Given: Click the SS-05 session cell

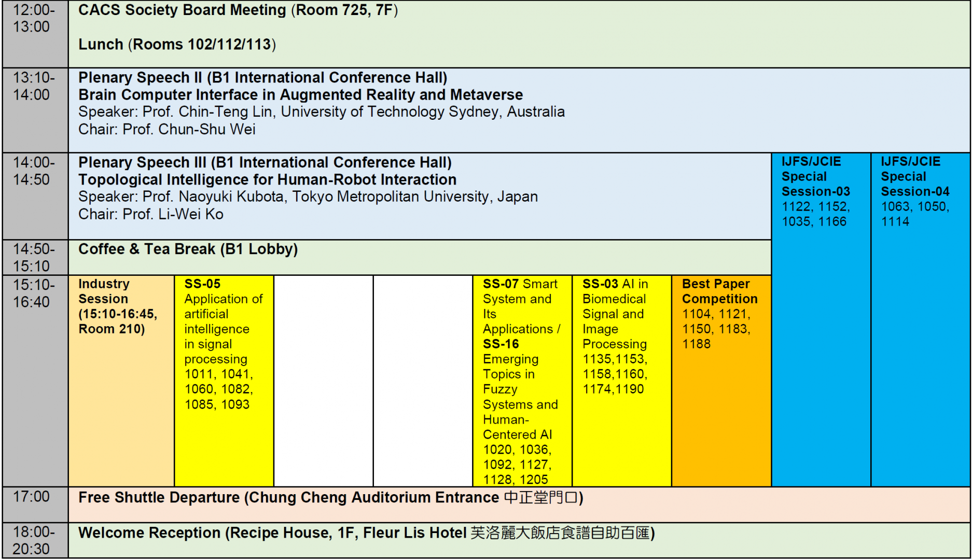Looking at the screenshot, I should tap(224, 344).
